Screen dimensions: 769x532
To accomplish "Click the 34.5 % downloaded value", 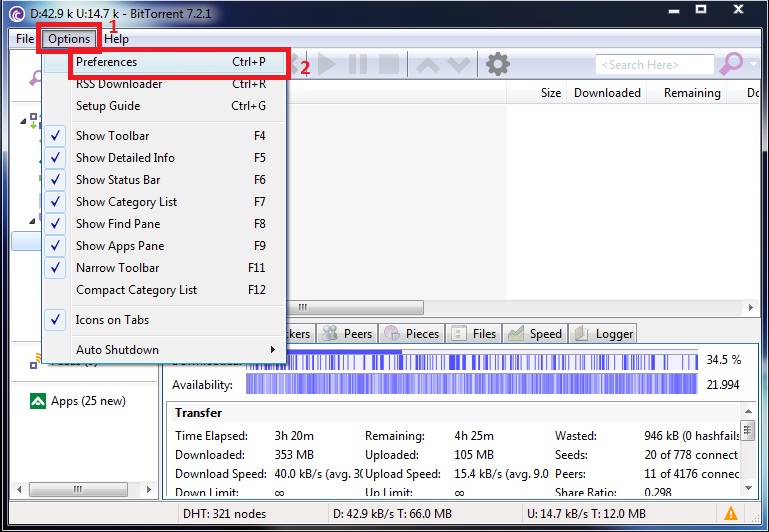I will point(723,360).
